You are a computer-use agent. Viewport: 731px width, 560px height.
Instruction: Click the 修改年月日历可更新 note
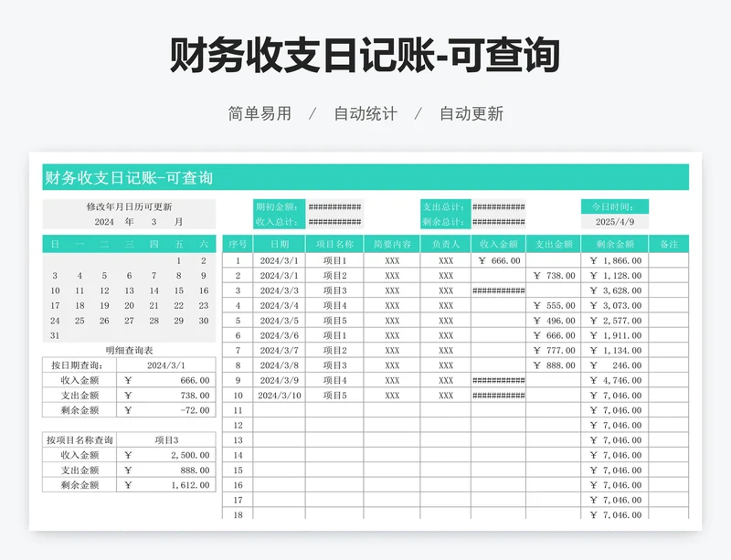[x=129, y=206]
